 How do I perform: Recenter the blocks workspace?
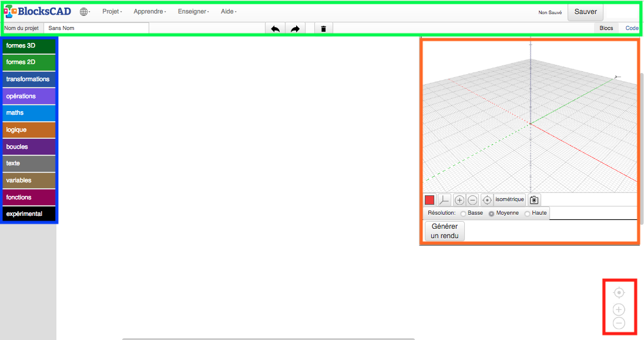point(619,293)
